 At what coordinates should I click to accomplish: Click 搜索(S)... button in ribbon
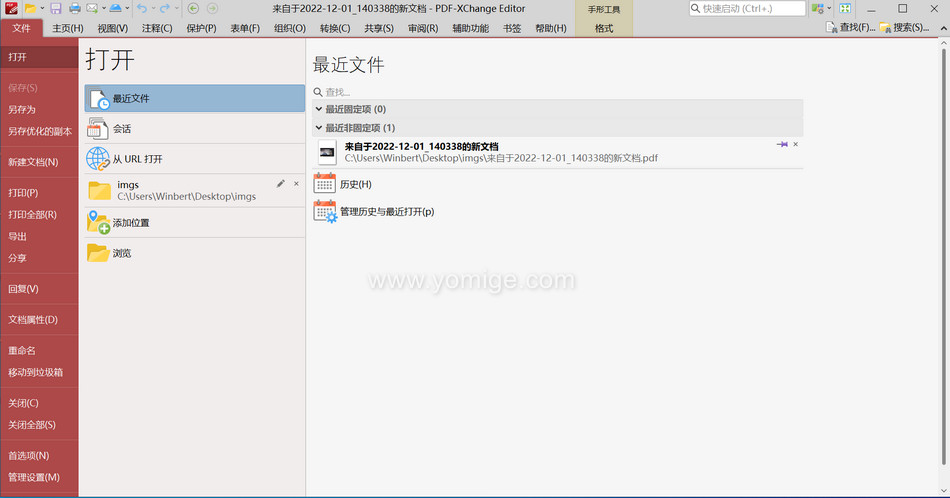pos(903,28)
